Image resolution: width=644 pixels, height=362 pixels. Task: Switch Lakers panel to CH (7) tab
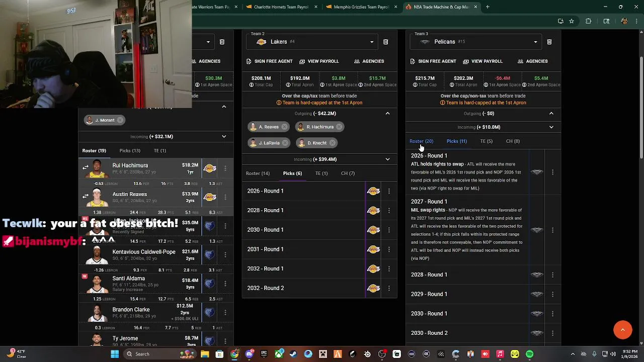[348, 173]
